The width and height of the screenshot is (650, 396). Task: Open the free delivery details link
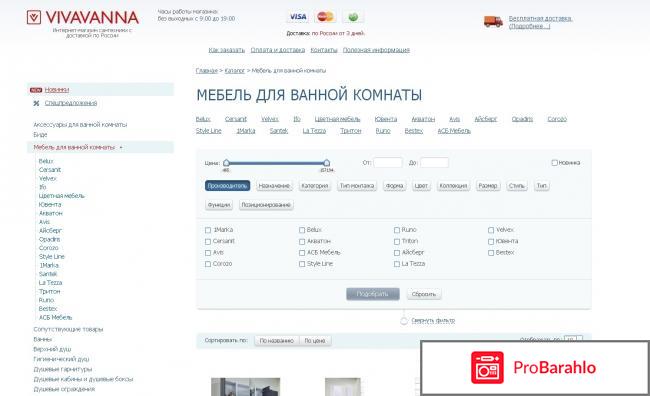click(540, 22)
